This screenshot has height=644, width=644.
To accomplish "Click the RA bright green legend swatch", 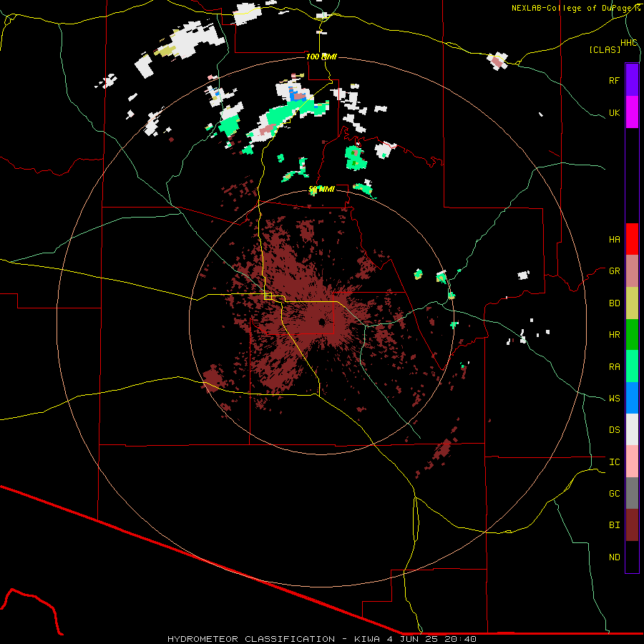I will 632,366.
